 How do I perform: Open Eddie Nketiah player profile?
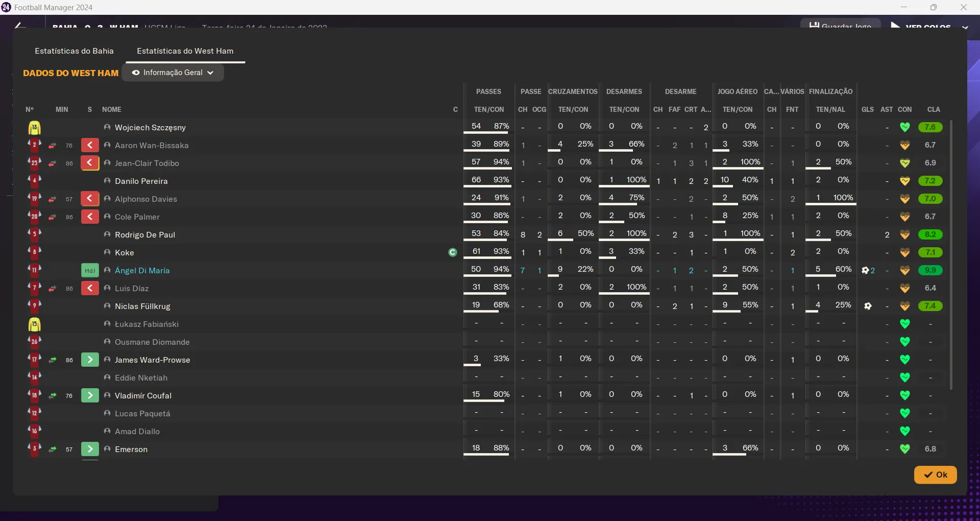click(x=141, y=378)
